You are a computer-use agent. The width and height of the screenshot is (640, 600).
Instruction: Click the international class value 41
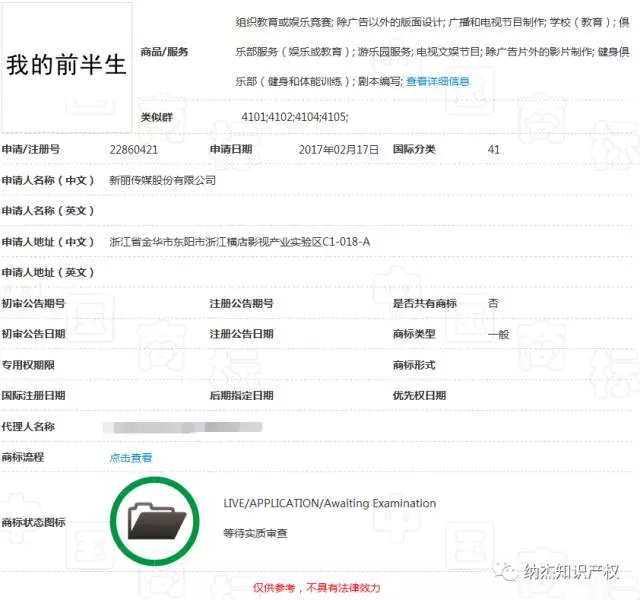494,149
